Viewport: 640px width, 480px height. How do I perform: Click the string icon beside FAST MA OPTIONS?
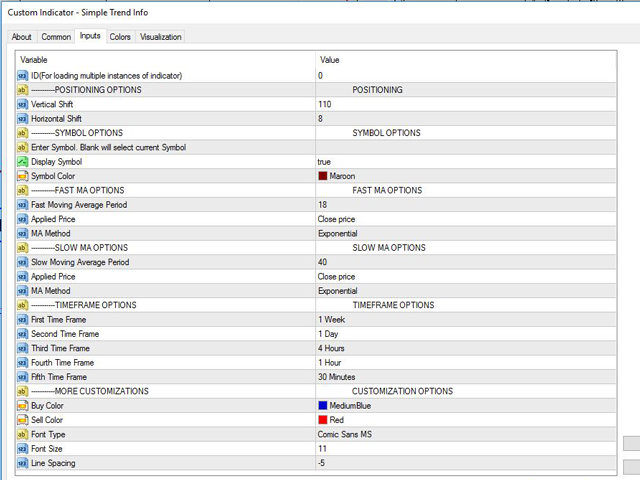pyautogui.click(x=22, y=190)
